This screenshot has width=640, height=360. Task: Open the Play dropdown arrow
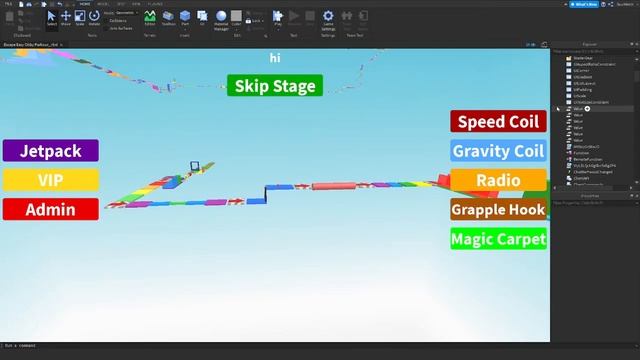pyautogui.click(x=278, y=29)
